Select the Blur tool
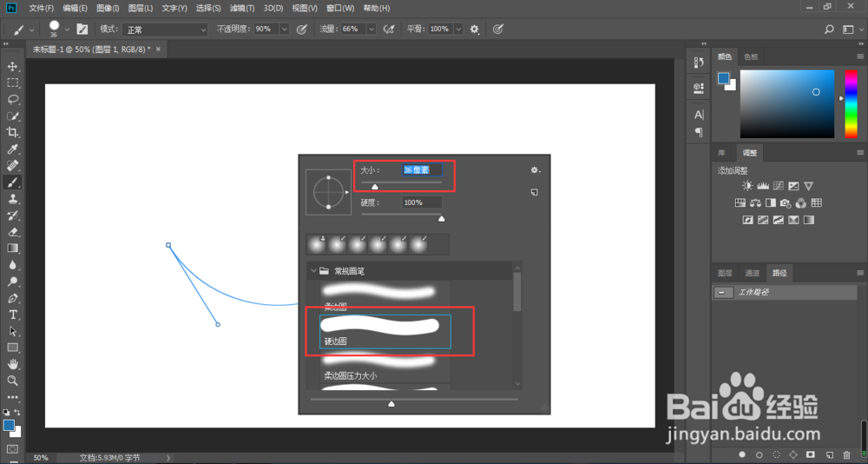The width and height of the screenshot is (868, 464). [x=13, y=265]
